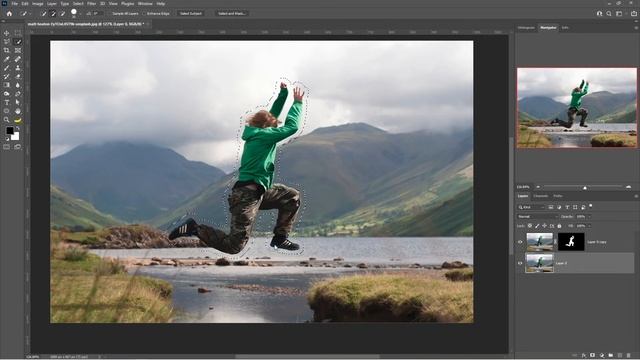Open the layer filter Kind dropdown
The image size is (640, 360).
tap(532, 207)
